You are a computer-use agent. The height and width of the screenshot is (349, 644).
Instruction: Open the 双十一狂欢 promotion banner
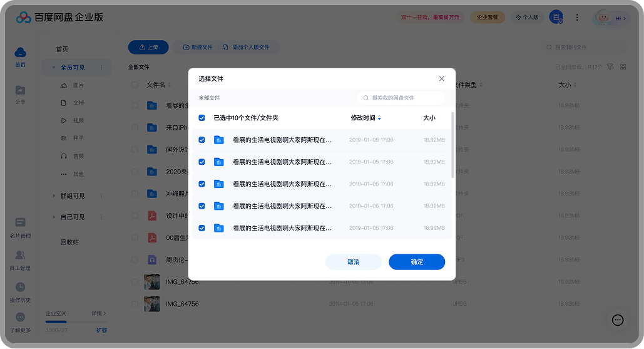pos(430,18)
